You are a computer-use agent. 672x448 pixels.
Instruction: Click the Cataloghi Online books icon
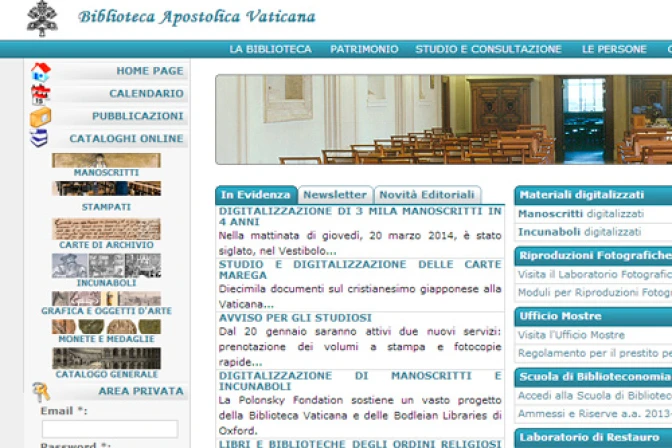point(40,139)
